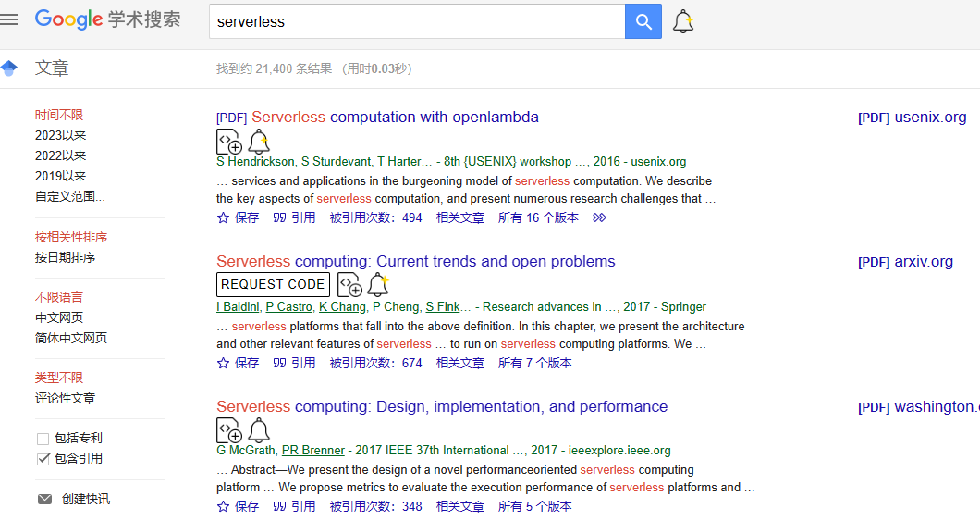Screen dimensions: 980x521
Task: Expand more options for openlambda result
Action: point(599,218)
